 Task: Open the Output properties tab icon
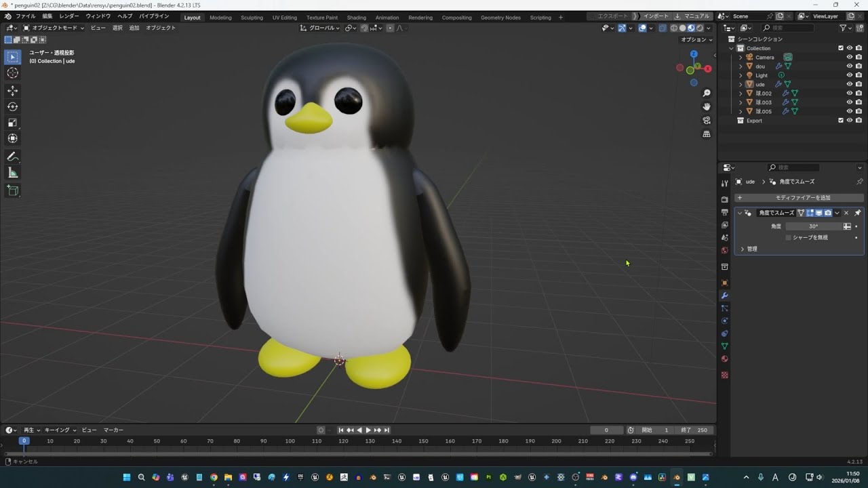(725, 212)
